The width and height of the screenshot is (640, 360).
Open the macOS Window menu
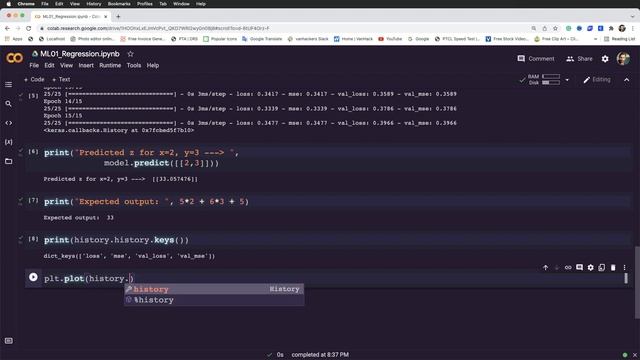coord(181,4)
